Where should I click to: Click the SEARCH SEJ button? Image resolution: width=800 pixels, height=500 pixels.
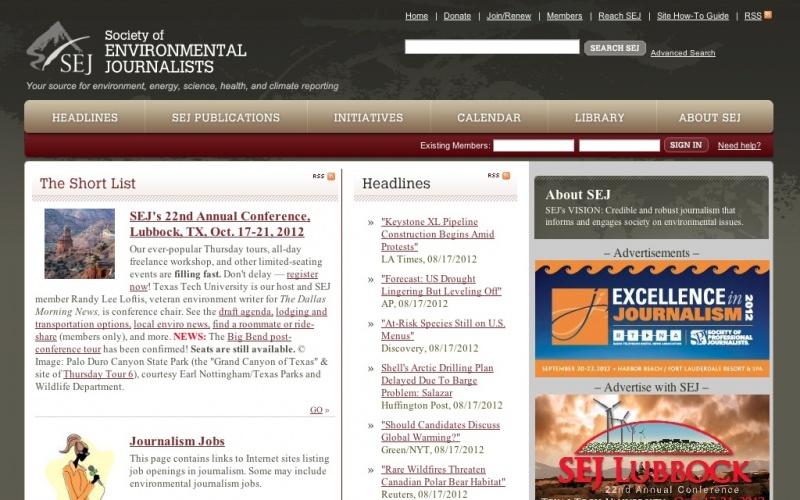click(x=615, y=48)
